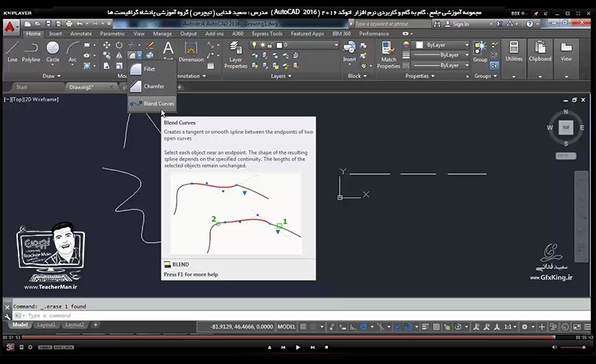Choose Chamfer from the flyout menu
This screenshot has height=364, width=596.
152,86
